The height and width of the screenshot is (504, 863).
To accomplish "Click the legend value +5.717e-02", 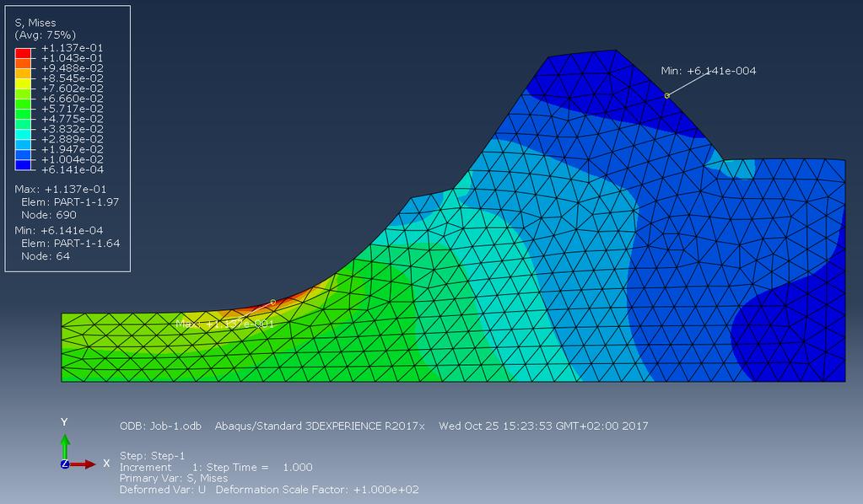I will tap(72, 109).
